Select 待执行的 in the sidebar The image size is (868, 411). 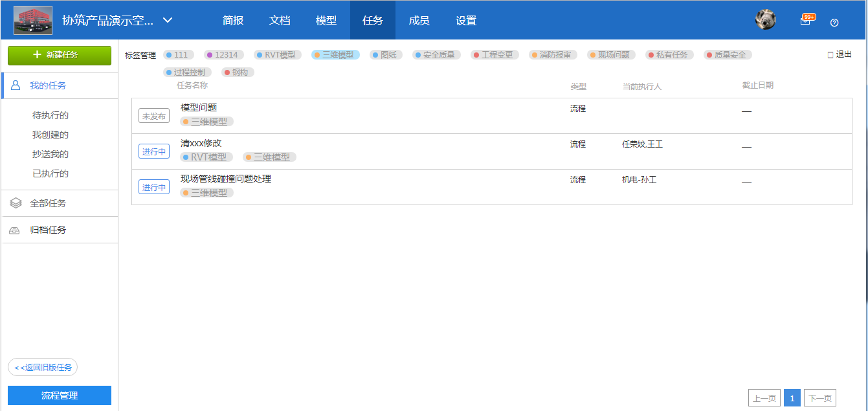pos(50,115)
